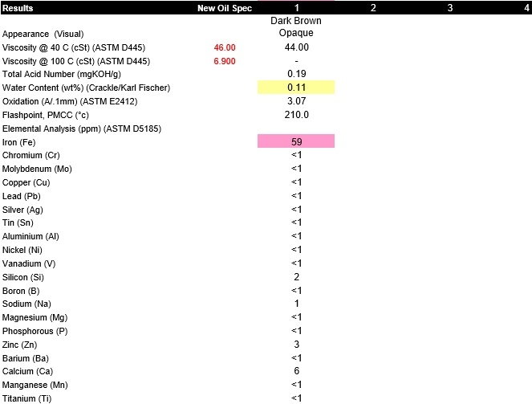Click the Dark Brown Opaque appearance cell
This screenshot has height=404, width=532.
296,27
